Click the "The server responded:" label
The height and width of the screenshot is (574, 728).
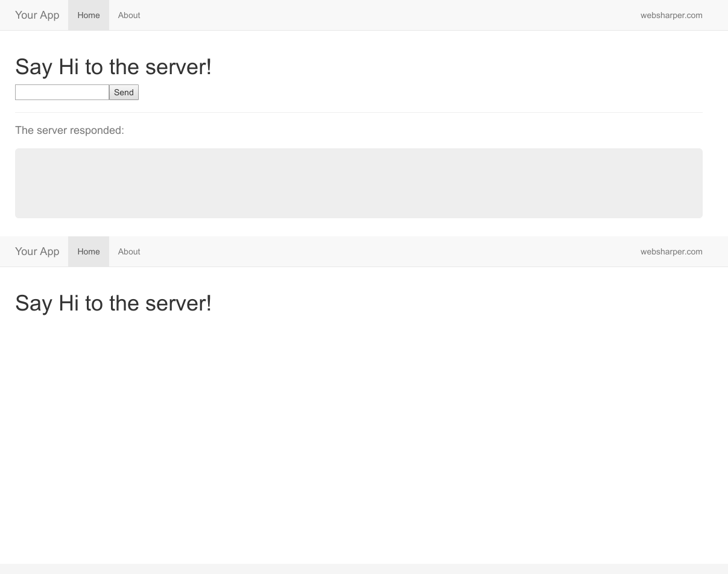tap(69, 130)
